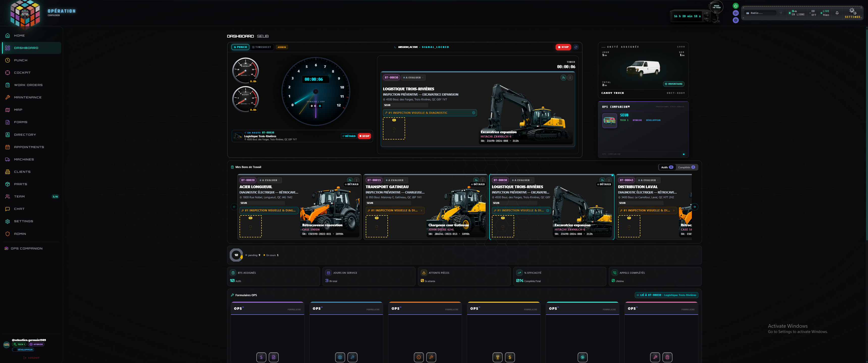This screenshot has height=363, width=868.
Task: Go to next work order card arrow
Action: pyautogui.click(x=694, y=207)
